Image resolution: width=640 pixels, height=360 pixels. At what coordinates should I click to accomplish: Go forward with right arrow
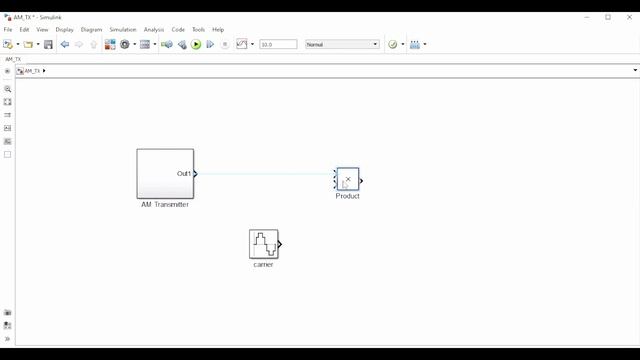79,44
